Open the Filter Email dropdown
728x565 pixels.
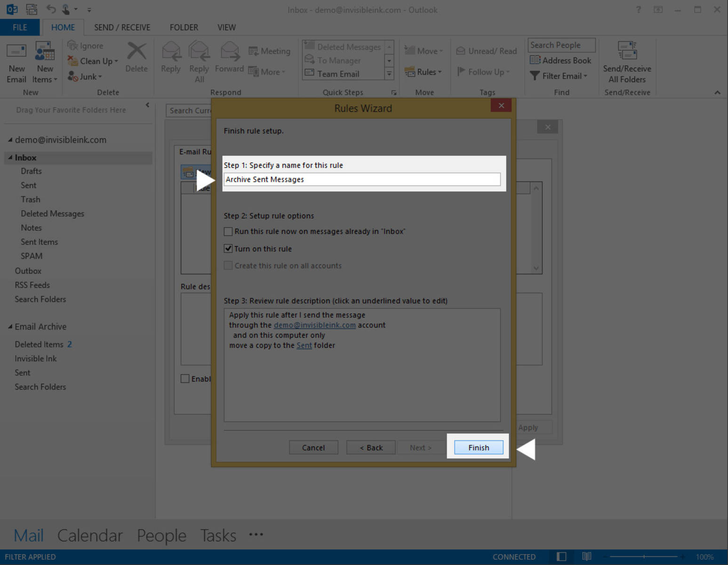pyautogui.click(x=559, y=76)
